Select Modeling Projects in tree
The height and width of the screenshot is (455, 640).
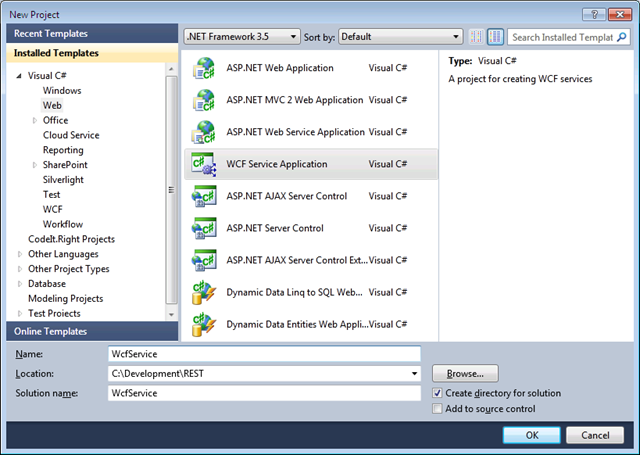(65, 299)
